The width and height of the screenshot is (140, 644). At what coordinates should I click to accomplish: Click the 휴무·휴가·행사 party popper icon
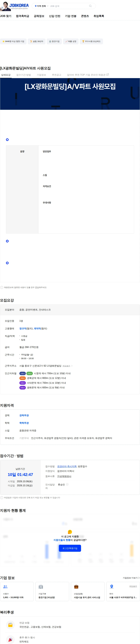[10, 640]
